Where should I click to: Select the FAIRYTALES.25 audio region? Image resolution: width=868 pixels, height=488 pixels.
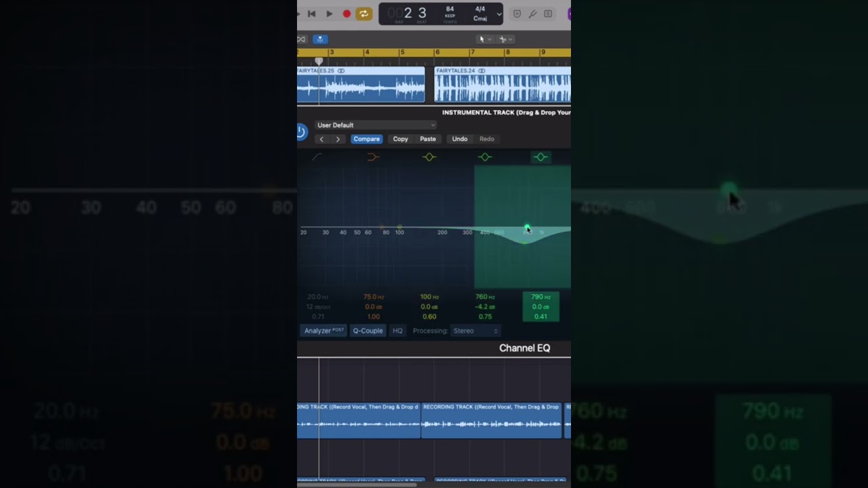[x=361, y=85]
